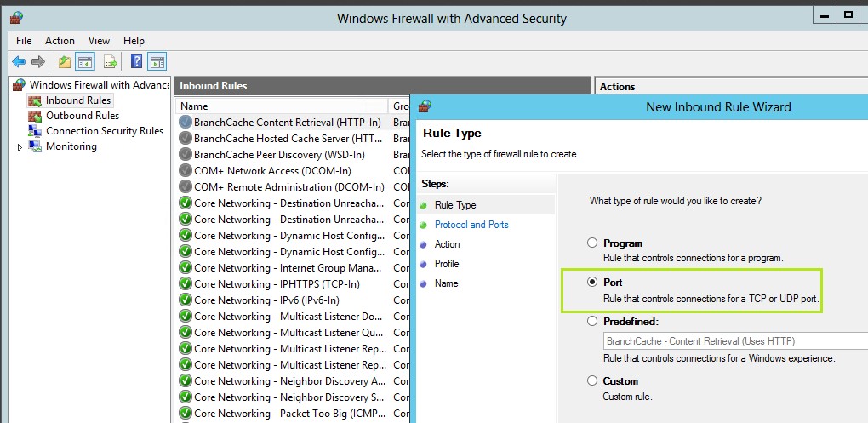Click the Rule Type wizard step
Screen dimensions: 868x423
click(455, 205)
